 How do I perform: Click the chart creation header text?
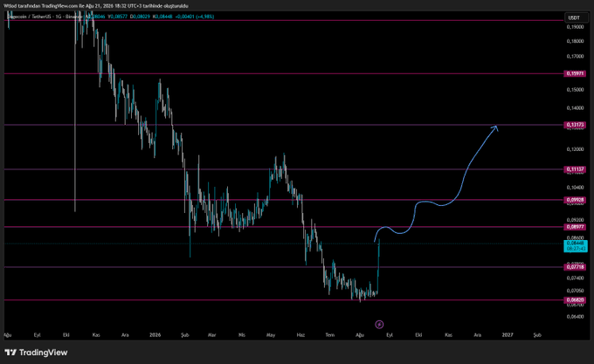pos(96,6)
